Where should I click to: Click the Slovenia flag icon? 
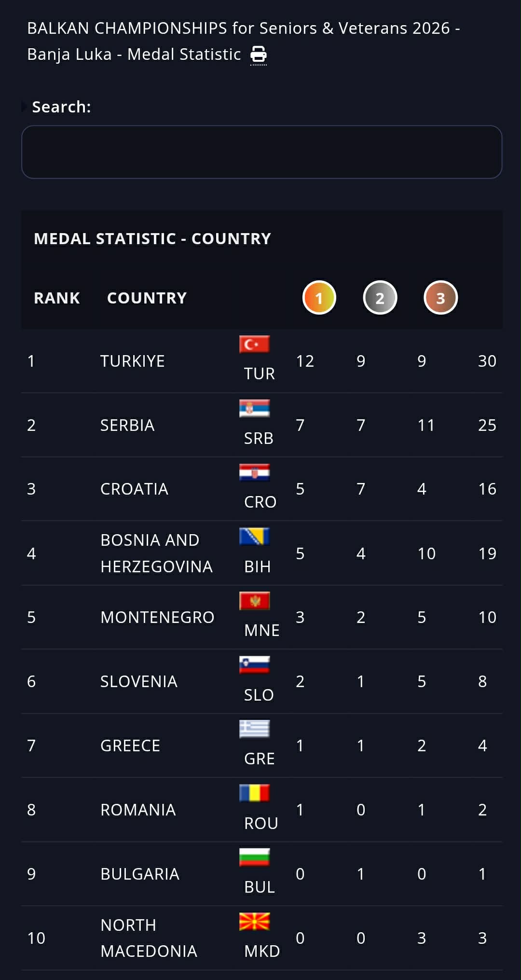click(x=254, y=665)
